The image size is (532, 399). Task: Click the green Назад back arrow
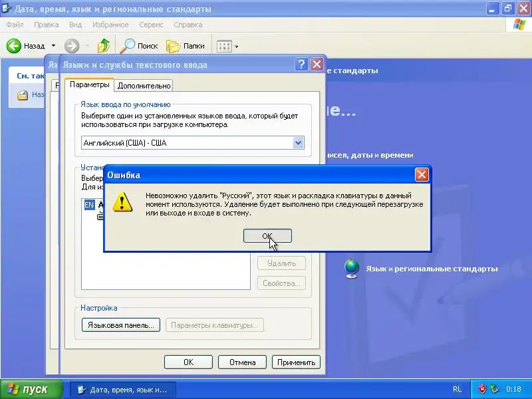coord(13,46)
